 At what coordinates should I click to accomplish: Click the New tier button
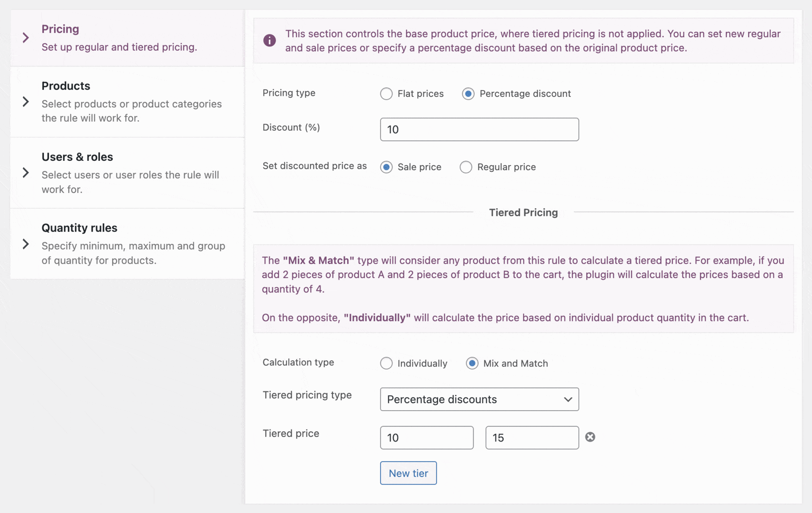(x=408, y=473)
